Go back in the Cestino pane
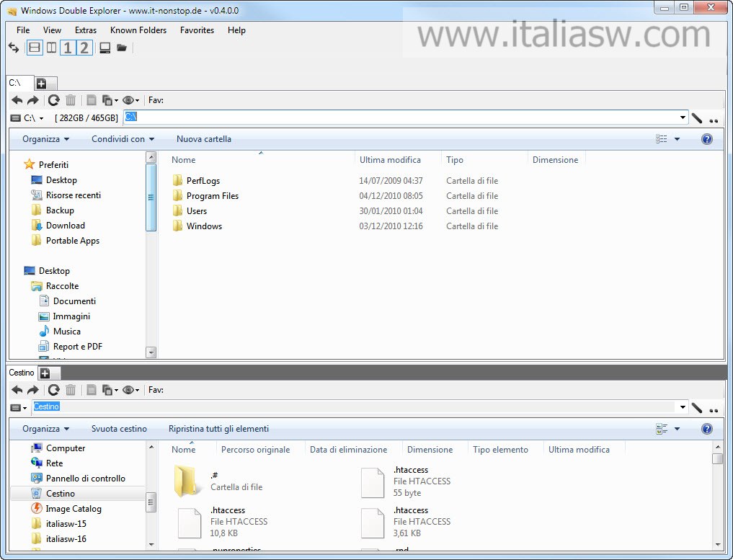The image size is (733, 560). pyautogui.click(x=17, y=390)
